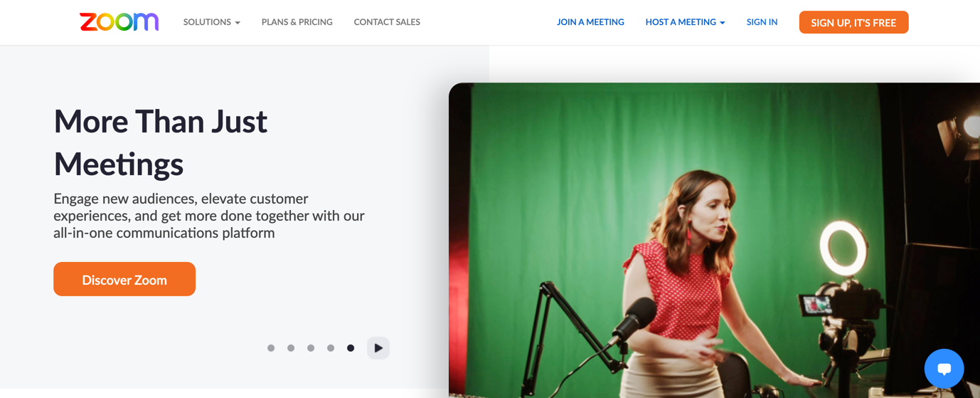This screenshot has width=980, height=398.
Task: Click Join a Meeting link
Action: (590, 22)
